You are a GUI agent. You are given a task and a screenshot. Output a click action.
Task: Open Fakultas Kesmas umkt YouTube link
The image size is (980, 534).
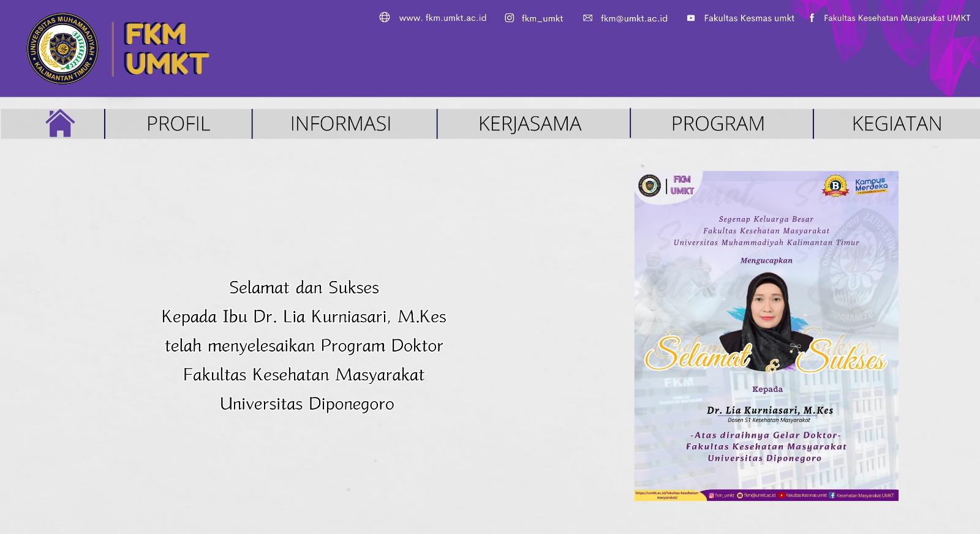pyautogui.click(x=749, y=18)
